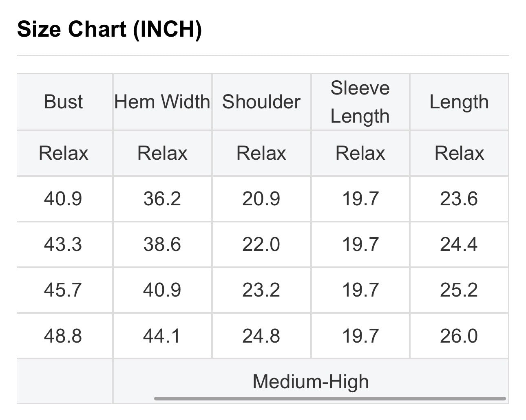The height and width of the screenshot is (420, 526).
Task: Click the 26.0 length value
Action: coord(459,336)
